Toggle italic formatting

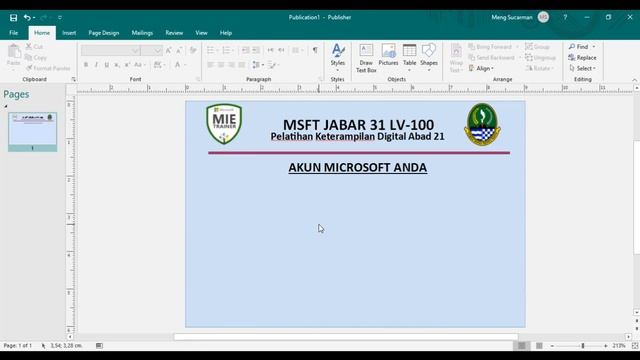click(x=96, y=65)
